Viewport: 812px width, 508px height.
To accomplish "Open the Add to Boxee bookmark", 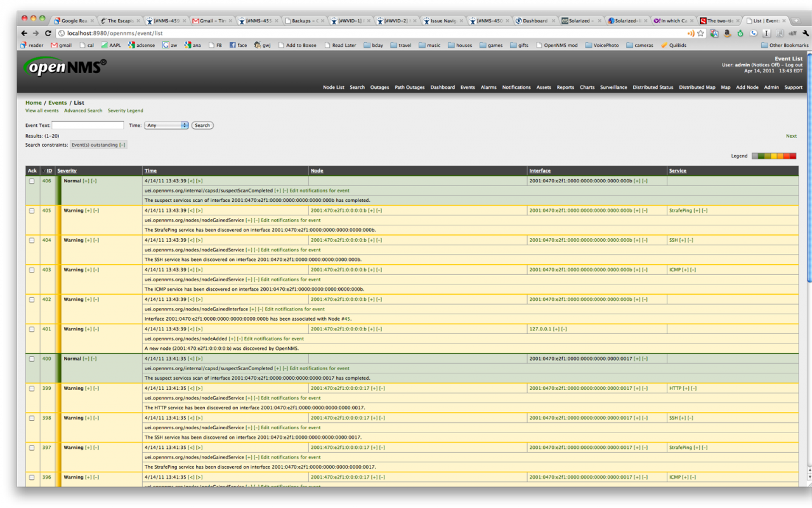I will click(297, 45).
